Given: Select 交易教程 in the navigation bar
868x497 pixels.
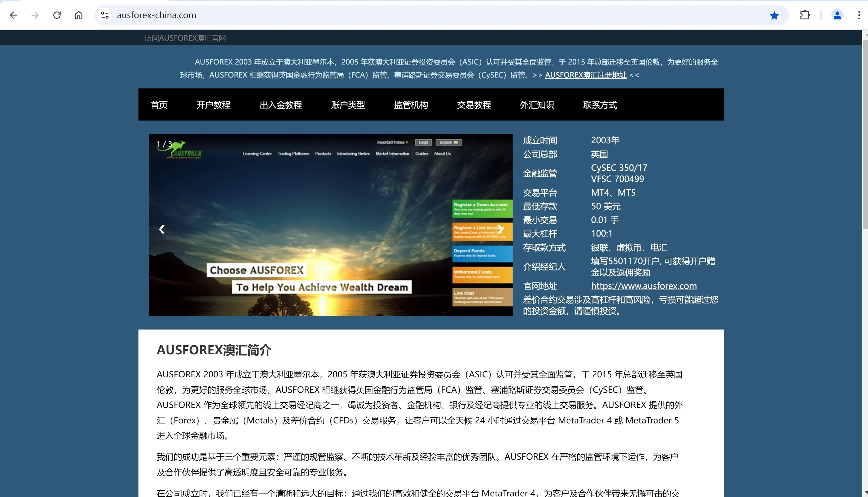Looking at the screenshot, I should coord(474,105).
